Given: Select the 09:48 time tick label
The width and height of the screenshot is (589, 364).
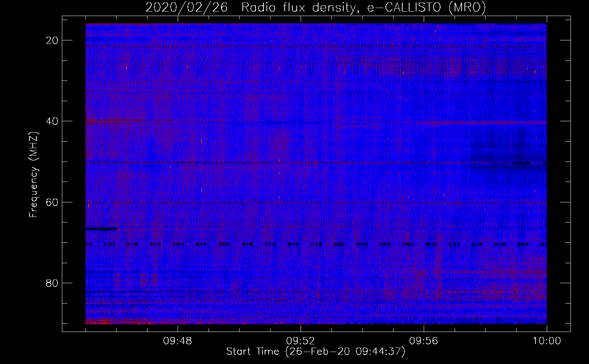Looking at the screenshot, I should pyautogui.click(x=178, y=341).
